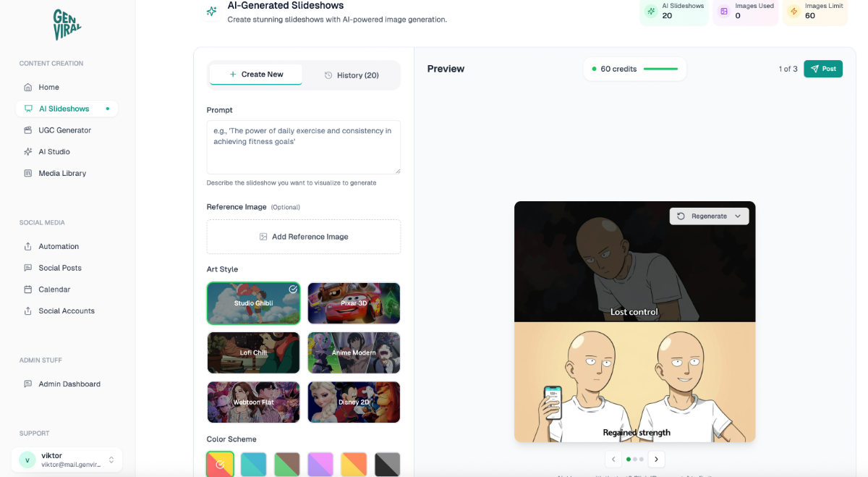Image resolution: width=868 pixels, height=477 pixels.
Task: Click the clock icon on History tab
Action: click(x=328, y=75)
